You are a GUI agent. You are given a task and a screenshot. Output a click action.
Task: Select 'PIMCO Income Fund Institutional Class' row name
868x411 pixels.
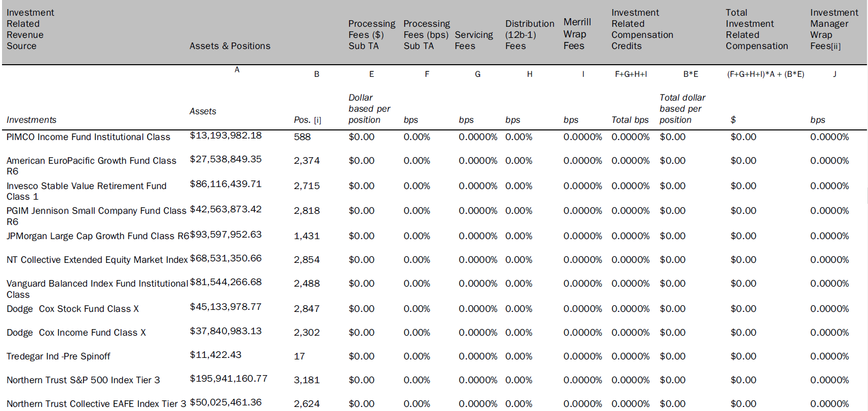click(x=88, y=137)
